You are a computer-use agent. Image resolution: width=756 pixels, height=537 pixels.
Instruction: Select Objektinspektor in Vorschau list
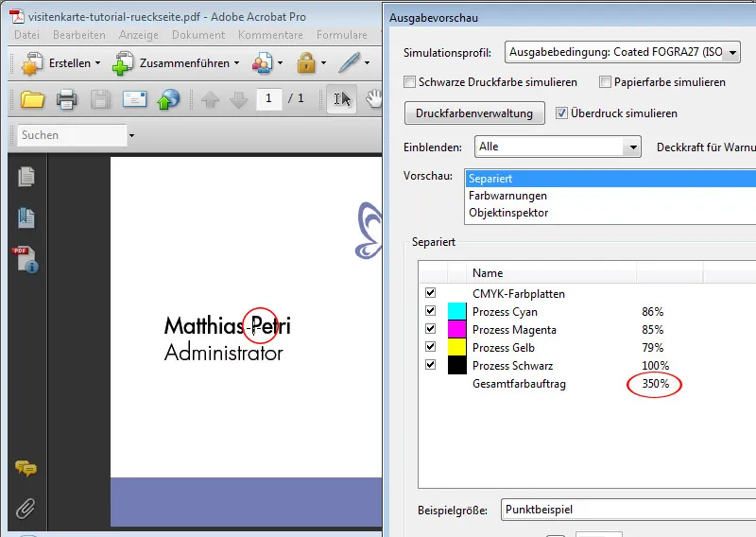coord(610,213)
